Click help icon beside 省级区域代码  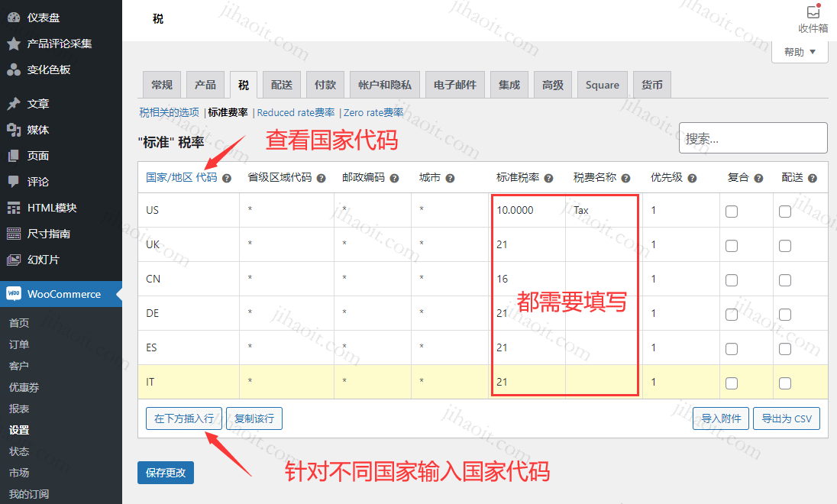pyautogui.click(x=322, y=179)
